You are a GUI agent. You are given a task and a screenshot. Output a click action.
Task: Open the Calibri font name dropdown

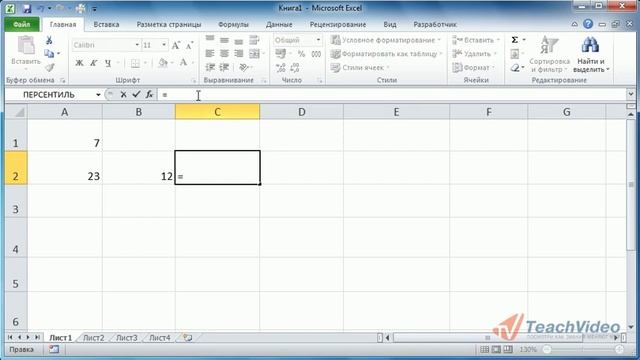tap(137, 45)
